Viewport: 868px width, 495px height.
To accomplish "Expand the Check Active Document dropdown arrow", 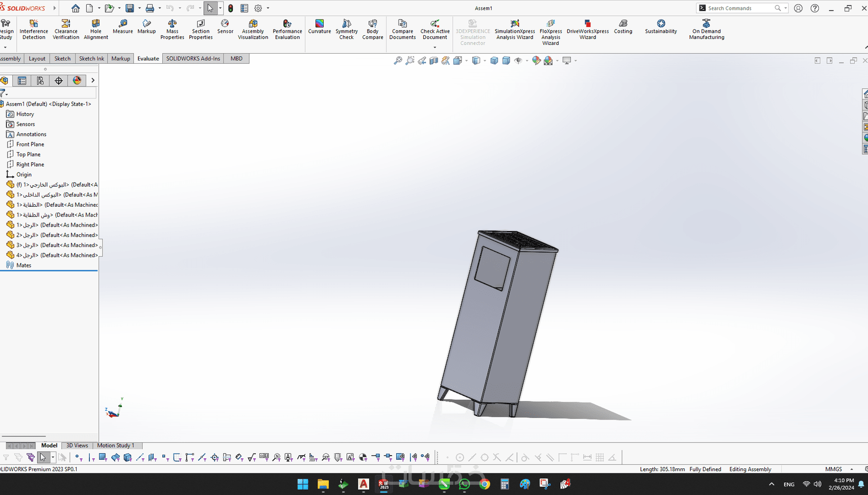I will point(435,47).
